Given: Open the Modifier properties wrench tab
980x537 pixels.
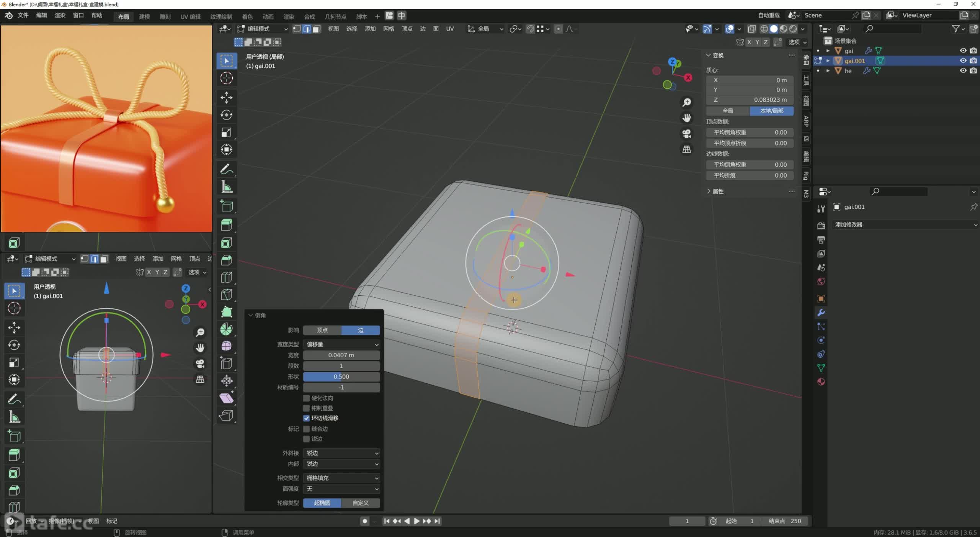Looking at the screenshot, I should click(x=821, y=313).
